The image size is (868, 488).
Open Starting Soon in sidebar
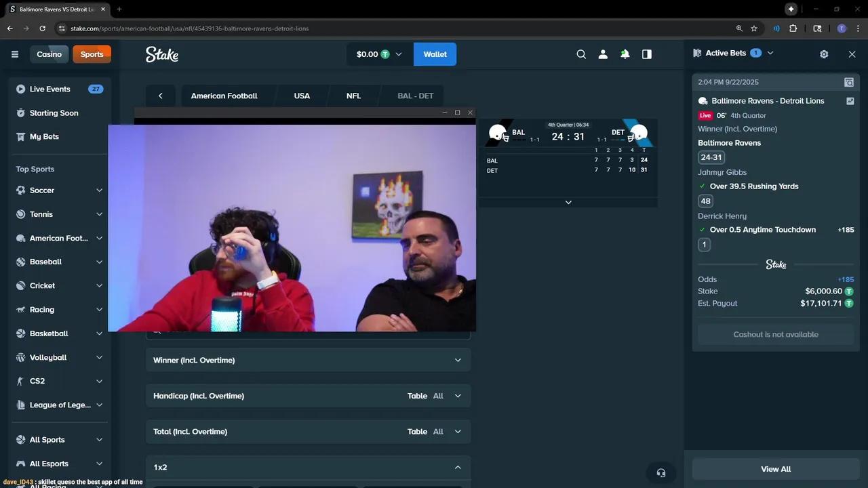[54, 113]
